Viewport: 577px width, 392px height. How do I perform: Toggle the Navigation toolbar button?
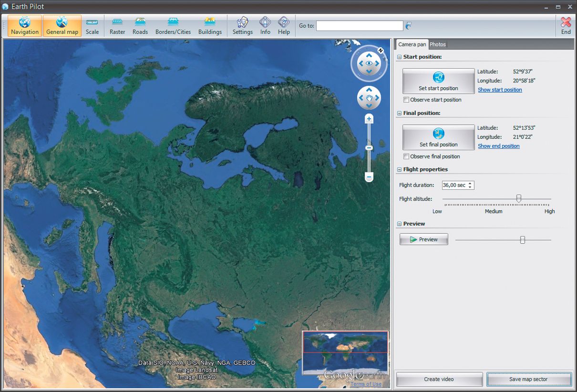[x=25, y=26]
